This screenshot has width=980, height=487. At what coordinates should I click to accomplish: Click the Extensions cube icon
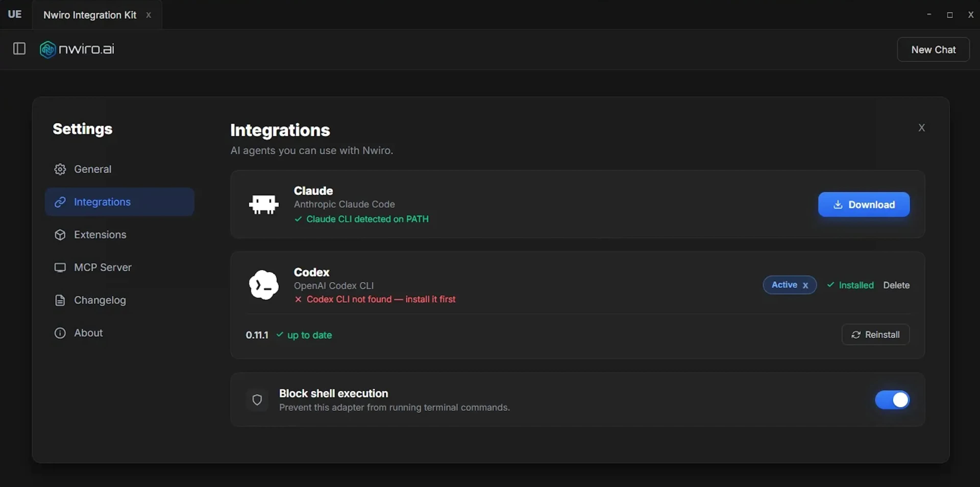click(60, 235)
